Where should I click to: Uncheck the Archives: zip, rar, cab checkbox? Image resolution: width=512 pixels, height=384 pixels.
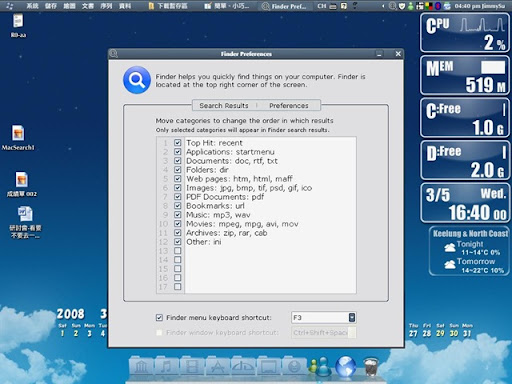[177, 233]
